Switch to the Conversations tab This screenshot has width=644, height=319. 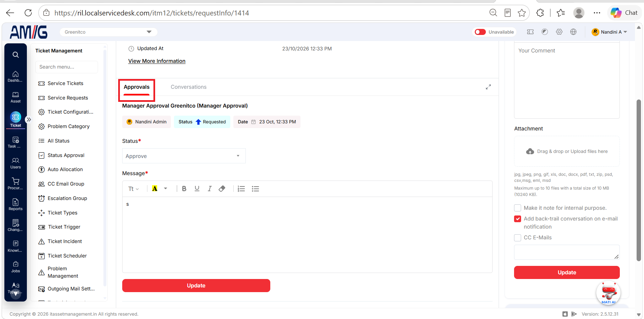[188, 87]
